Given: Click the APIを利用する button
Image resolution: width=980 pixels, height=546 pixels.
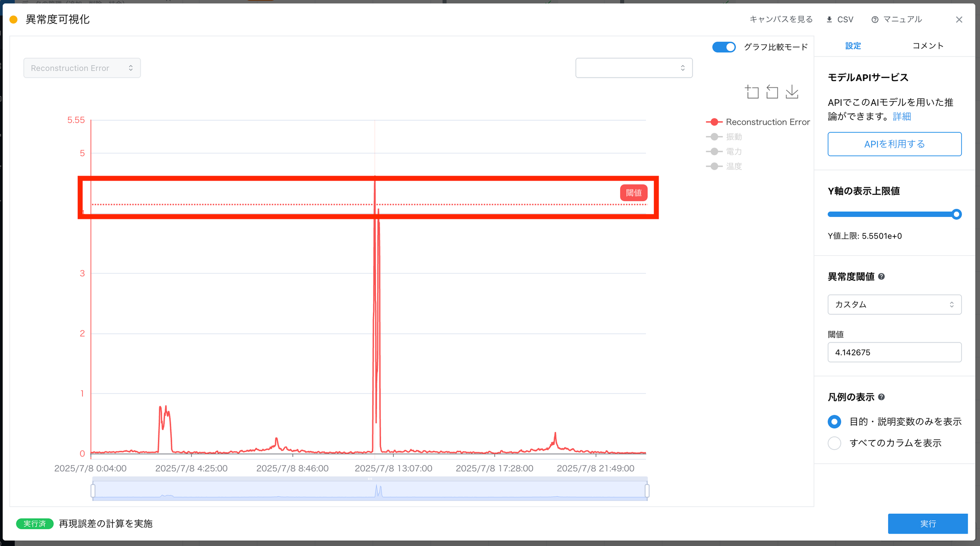Looking at the screenshot, I should 894,144.
